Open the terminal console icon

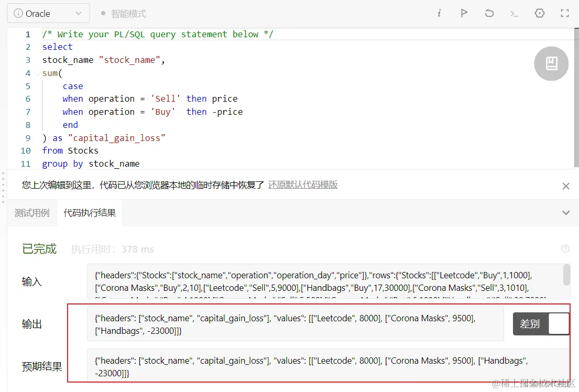click(x=514, y=14)
